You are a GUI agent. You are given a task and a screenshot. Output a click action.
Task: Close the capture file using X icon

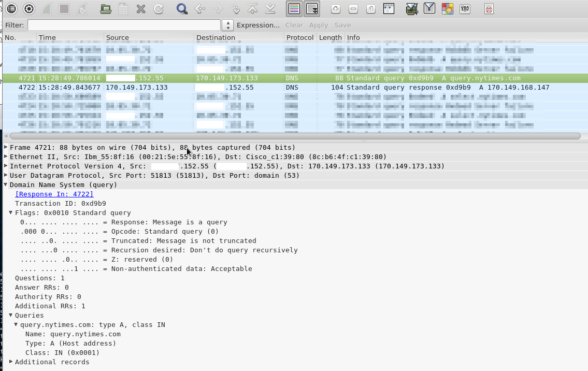click(x=141, y=9)
